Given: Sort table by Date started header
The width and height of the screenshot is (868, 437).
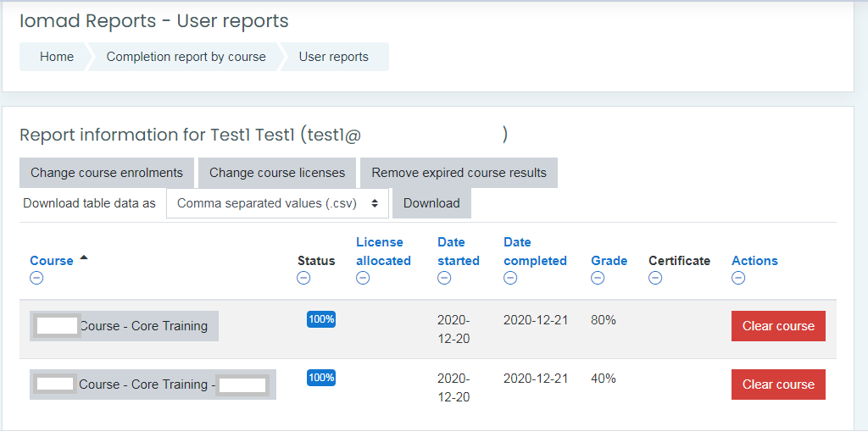Looking at the screenshot, I should click(459, 252).
